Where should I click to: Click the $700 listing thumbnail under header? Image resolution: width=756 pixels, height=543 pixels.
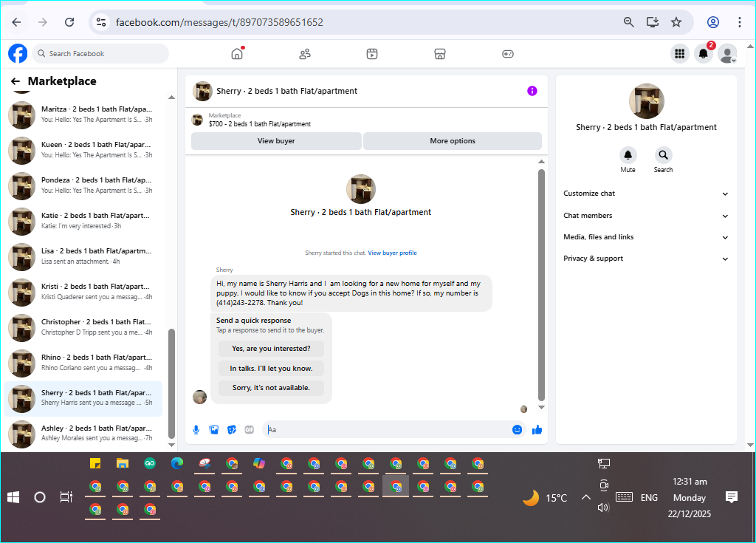197,120
